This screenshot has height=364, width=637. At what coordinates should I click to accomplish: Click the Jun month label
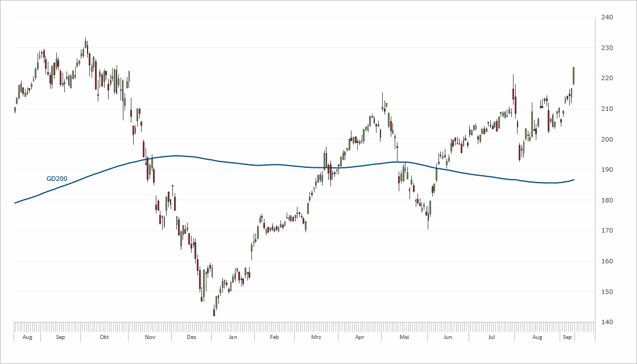pyautogui.click(x=448, y=337)
